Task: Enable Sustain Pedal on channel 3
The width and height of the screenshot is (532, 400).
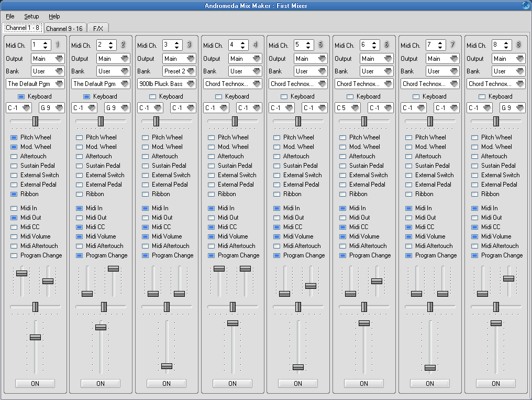Action: point(145,166)
